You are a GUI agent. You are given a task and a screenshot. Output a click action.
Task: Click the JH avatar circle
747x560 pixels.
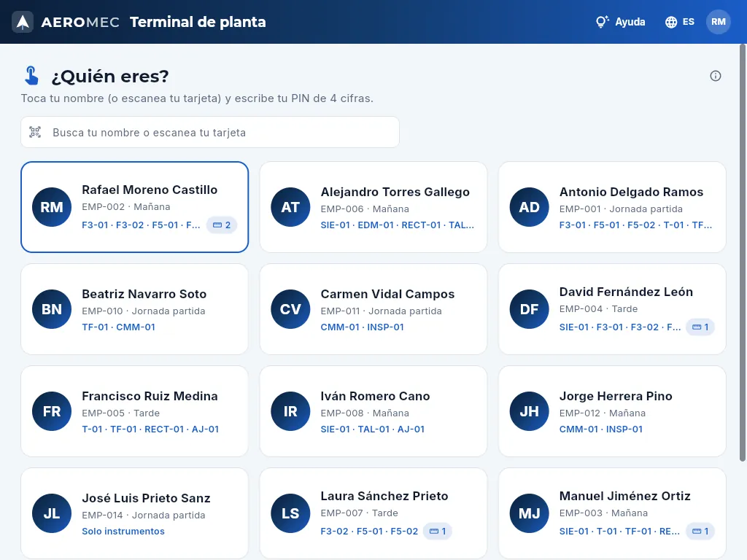coord(530,411)
